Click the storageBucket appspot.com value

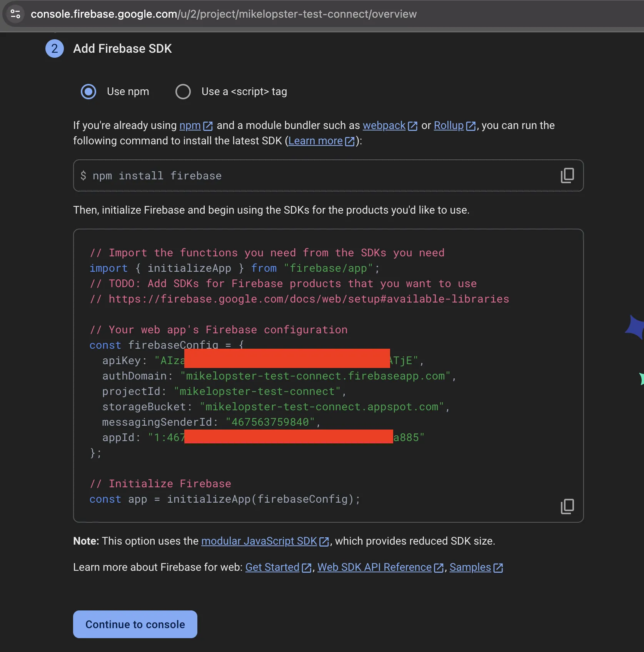tap(322, 407)
